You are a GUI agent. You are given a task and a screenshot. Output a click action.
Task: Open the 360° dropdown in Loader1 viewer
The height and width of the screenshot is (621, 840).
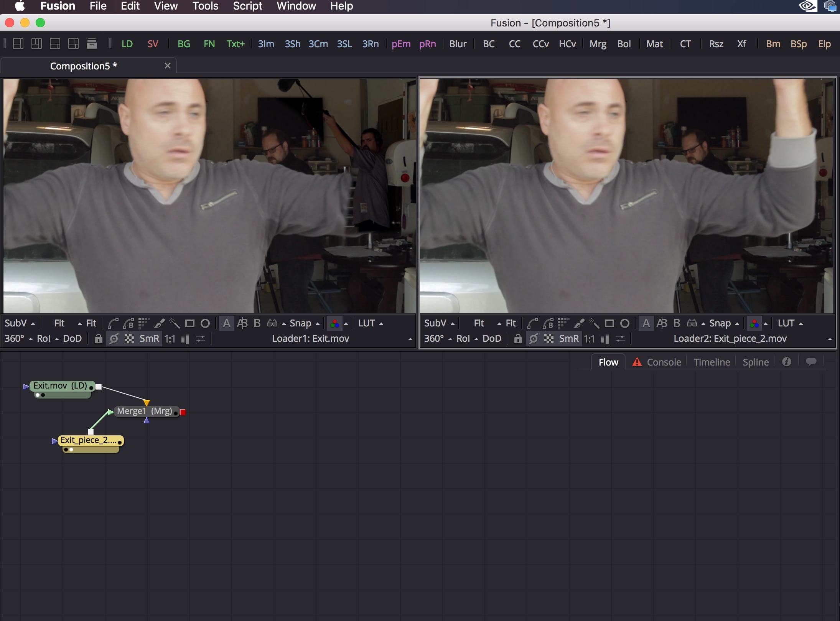18,339
